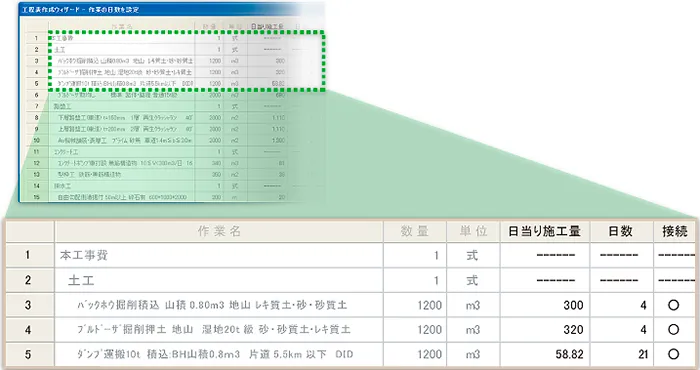Select the バックホウ掘削積込 work item row

point(350,305)
